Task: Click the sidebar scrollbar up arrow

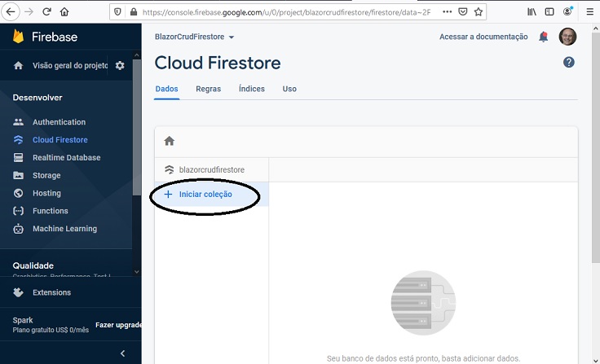Action: 137,55
